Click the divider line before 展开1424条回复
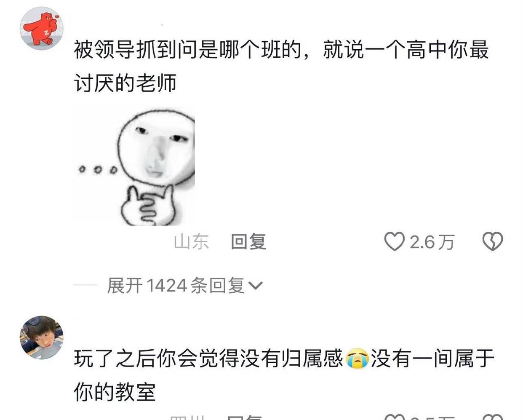 85,286
